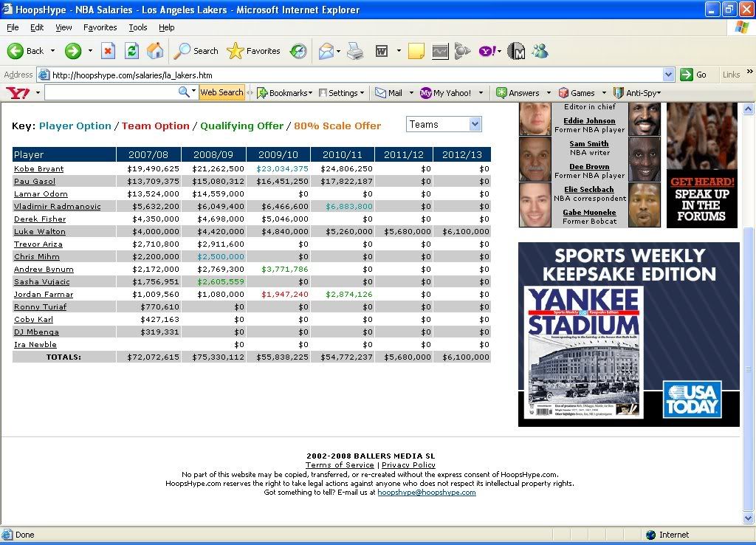Viewport: 756px width, 545px height.
Task: Open Terms of Service link
Action: [340, 465]
